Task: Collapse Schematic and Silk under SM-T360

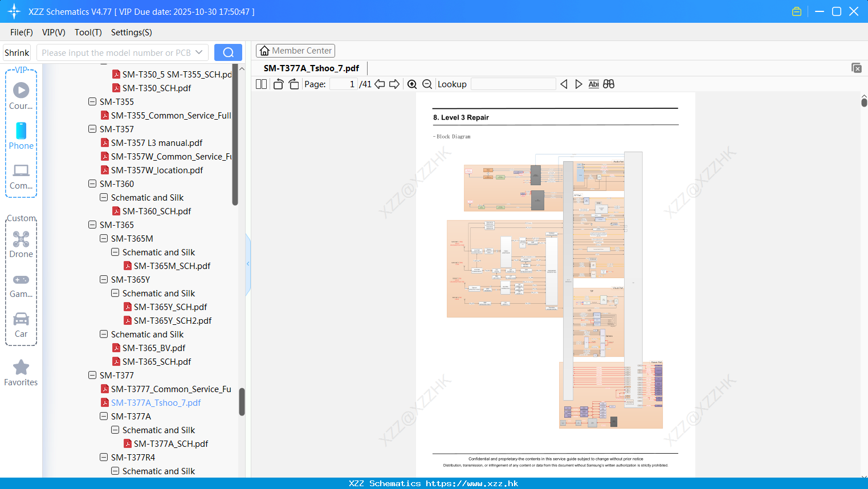Action: 104,198
